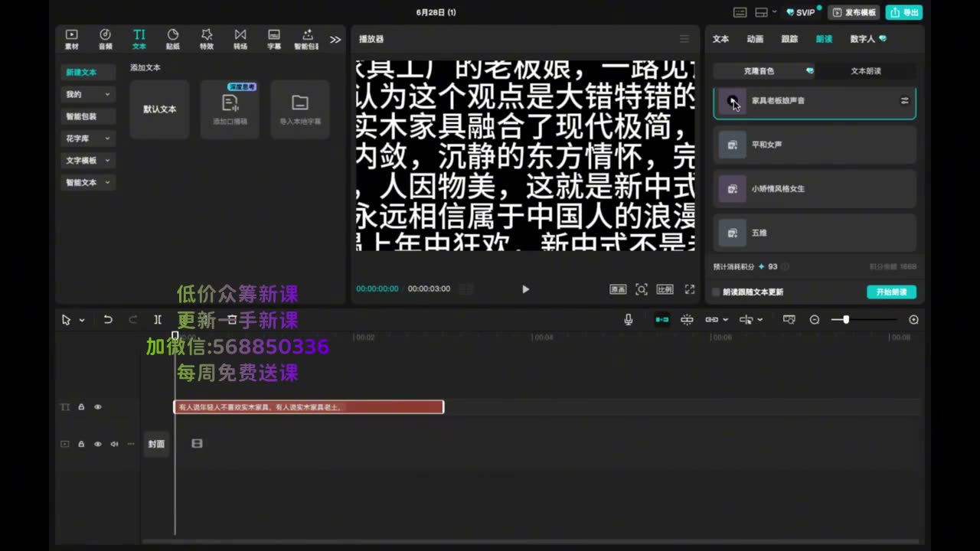Select the 克隆音色 voice clone option

point(763,71)
